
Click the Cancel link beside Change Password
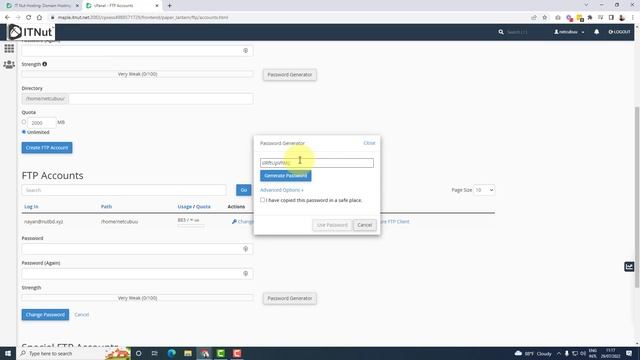[x=82, y=315]
